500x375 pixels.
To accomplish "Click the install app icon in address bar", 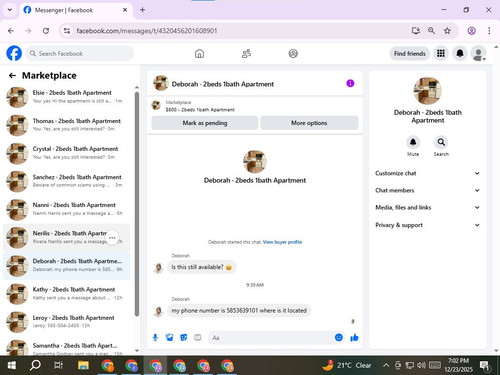I will pyautogui.click(x=415, y=31).
